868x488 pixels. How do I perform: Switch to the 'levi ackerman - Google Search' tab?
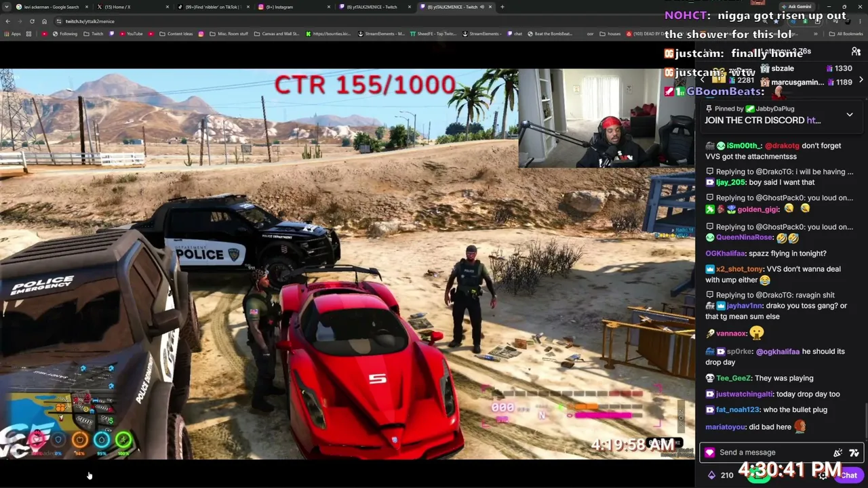(51, 7)
